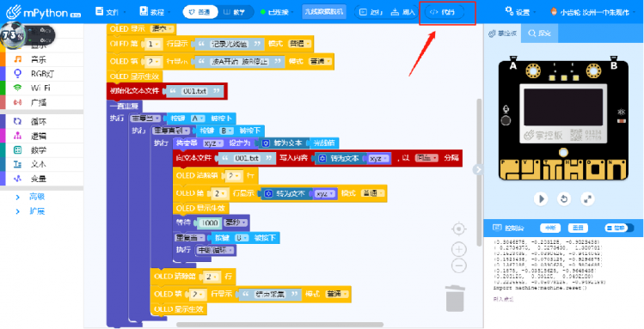Image resolution: width=644 pixels, height=329 pixels.
Task: Switch to 普通 normal mode
Action: coord(199,12)
